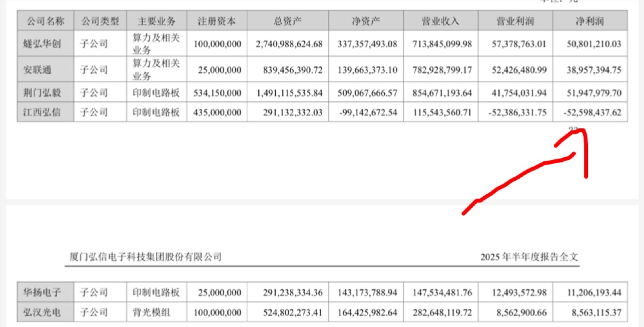Select net profit 11,206,193.44
Viewport: 644px width, 327px height.
593,292
